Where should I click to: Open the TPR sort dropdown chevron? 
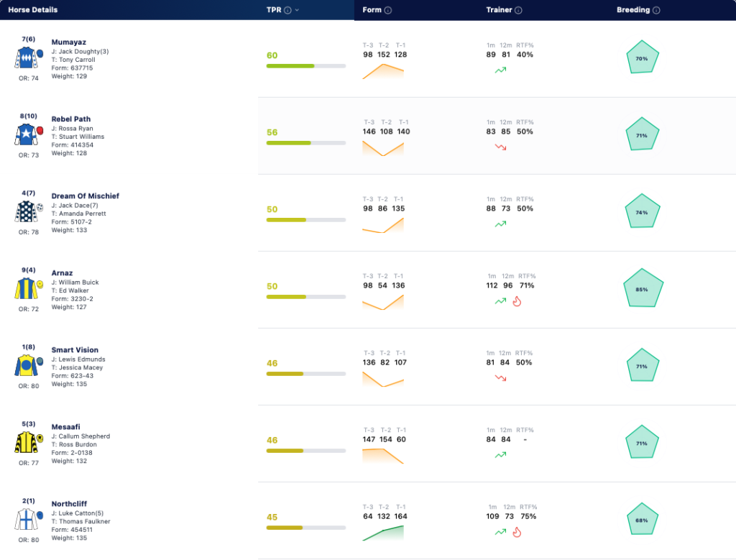[297, 10]
